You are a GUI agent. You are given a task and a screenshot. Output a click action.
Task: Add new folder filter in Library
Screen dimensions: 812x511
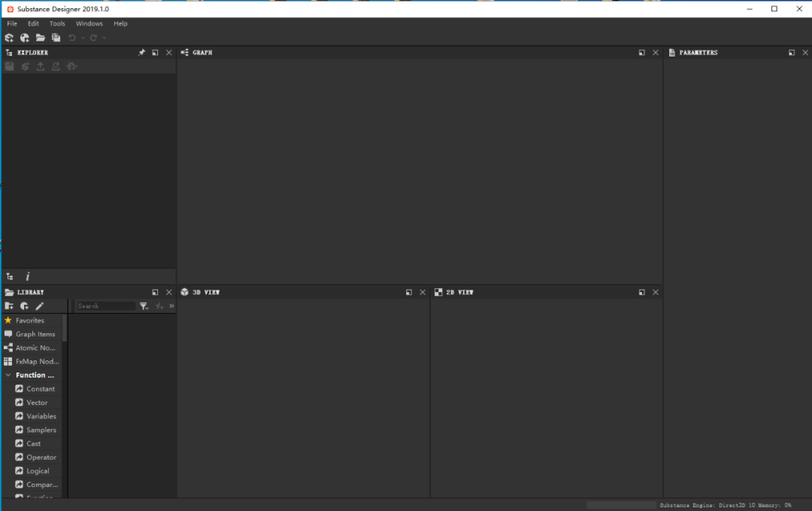(9, 306)
